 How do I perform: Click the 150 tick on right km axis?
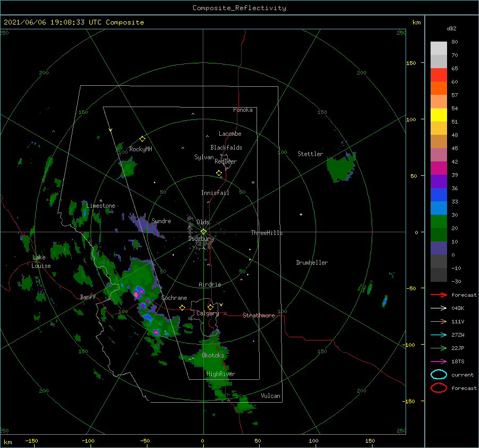[411, 63]
